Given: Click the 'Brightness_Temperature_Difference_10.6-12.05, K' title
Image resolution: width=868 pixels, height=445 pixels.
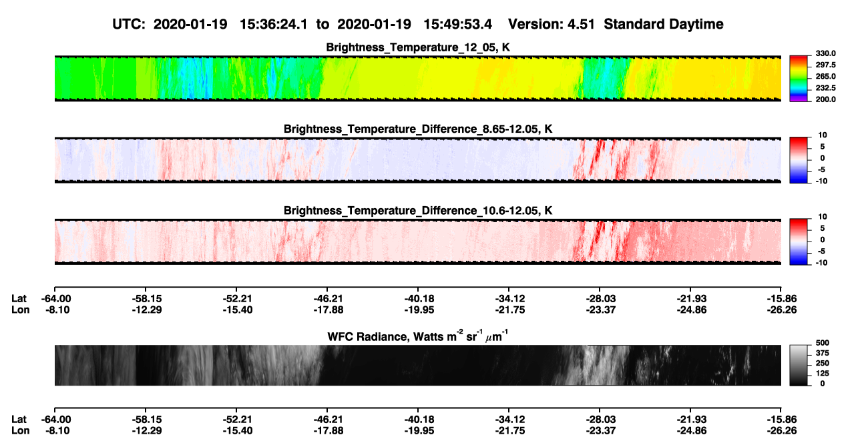Looking at the screenshot, I should coord(418,210).
